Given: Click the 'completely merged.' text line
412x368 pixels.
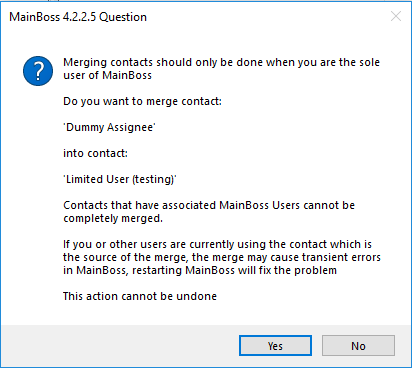Looking at the screenshot, I should (x=113, y=218).
